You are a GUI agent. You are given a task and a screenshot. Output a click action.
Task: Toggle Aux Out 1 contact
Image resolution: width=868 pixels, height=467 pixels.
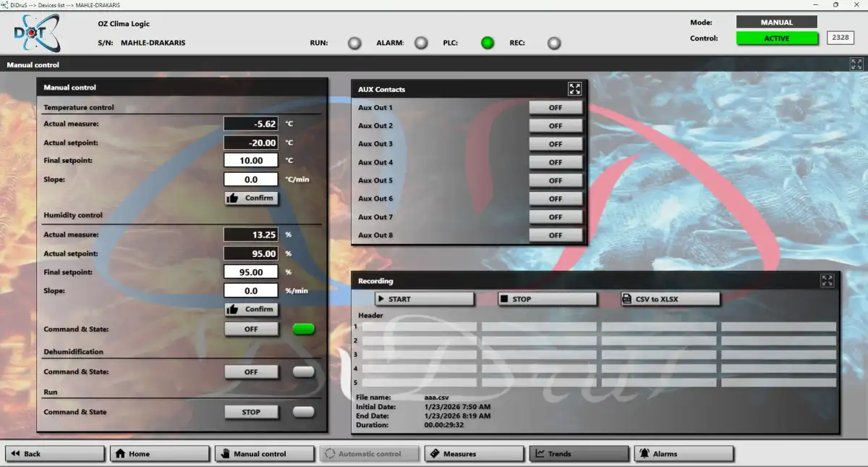click(x=556, y=108)
